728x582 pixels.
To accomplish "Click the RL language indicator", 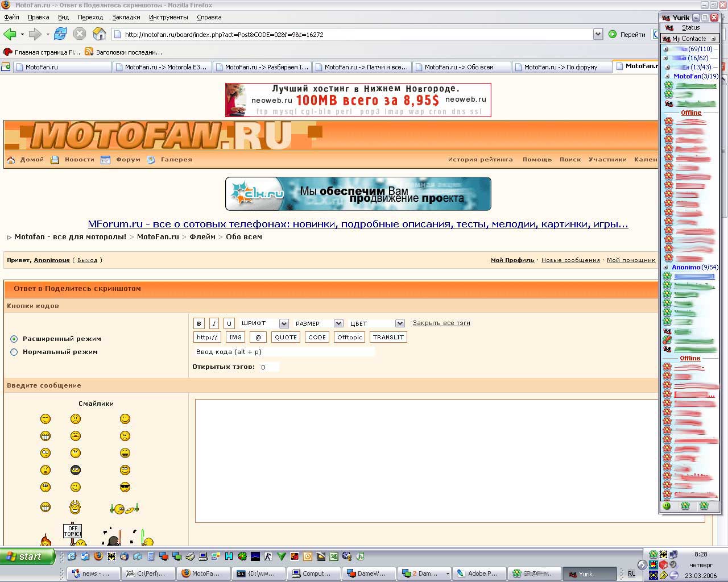I will pyautogui.click(x=631, y=573).
